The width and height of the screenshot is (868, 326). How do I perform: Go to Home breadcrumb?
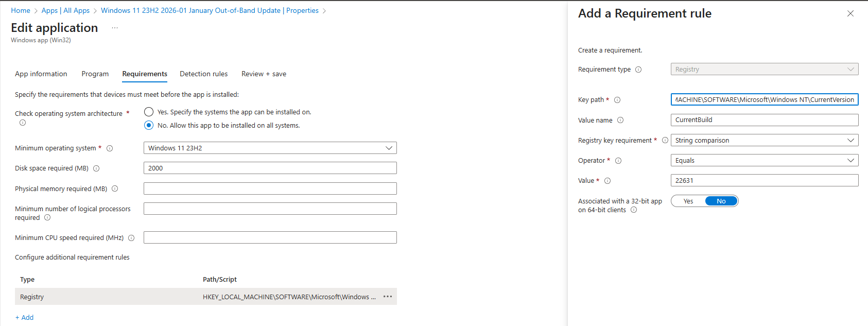coord(21,10)
